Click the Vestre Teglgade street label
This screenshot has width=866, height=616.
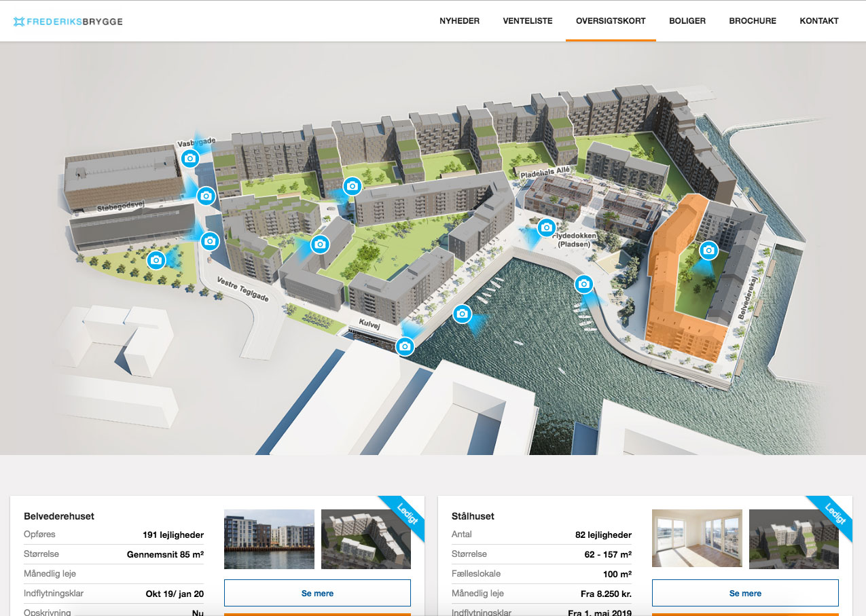pos(242,289)
